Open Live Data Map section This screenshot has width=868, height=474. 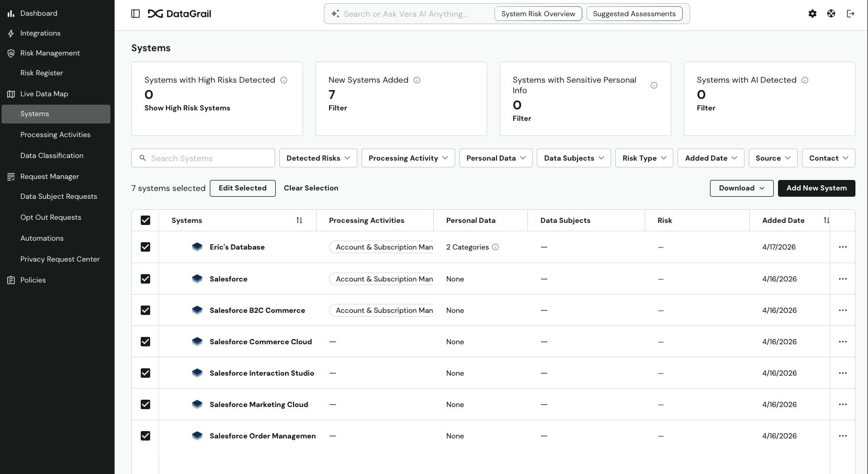(x=44, y=94)
